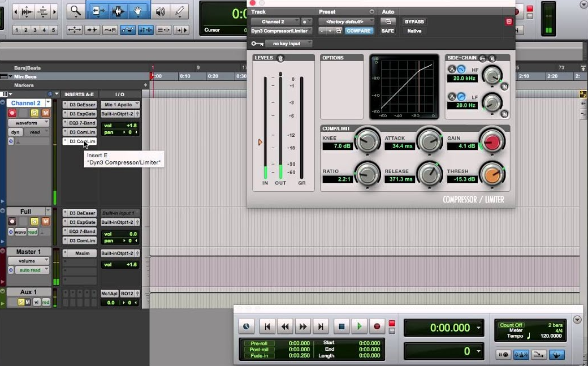The image size is (588, 366).
Task: Toggle the Metronome click button
Action: (x=521, y=354)
